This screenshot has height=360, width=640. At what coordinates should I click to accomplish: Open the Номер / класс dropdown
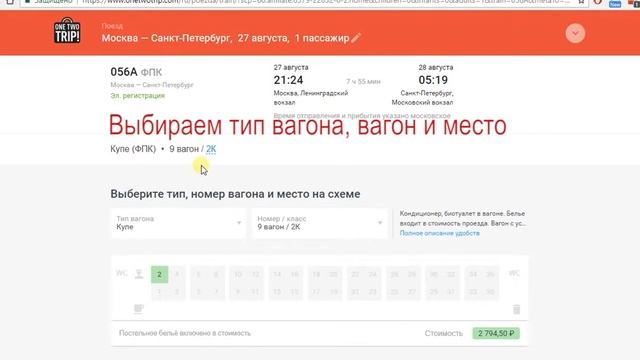(x=320, y=223)
